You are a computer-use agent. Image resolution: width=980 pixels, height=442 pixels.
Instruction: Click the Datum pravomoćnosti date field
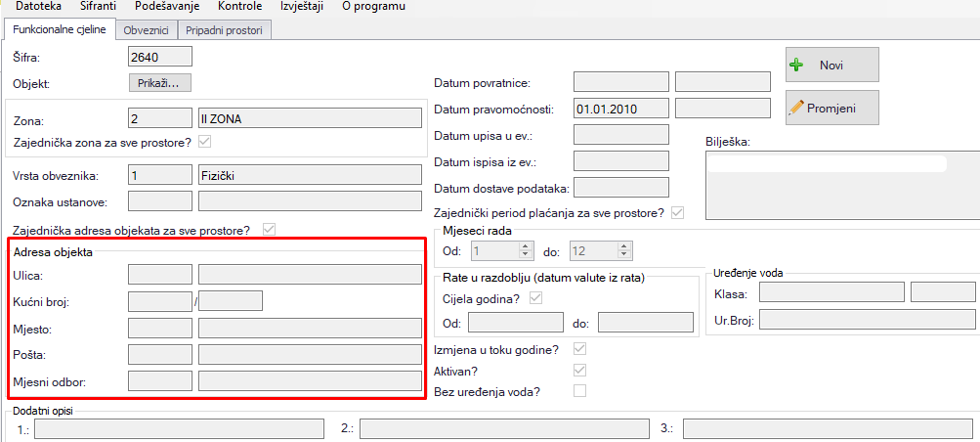[x=620, y=109]
